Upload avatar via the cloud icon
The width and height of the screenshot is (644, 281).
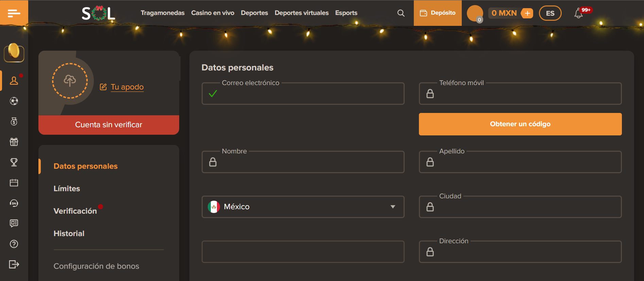point(70,81)
